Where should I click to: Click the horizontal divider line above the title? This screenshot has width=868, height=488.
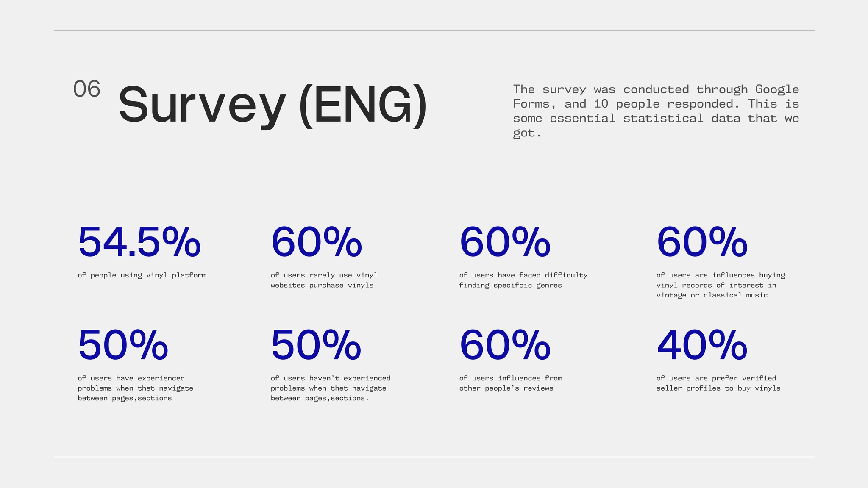tap(434, 30)
